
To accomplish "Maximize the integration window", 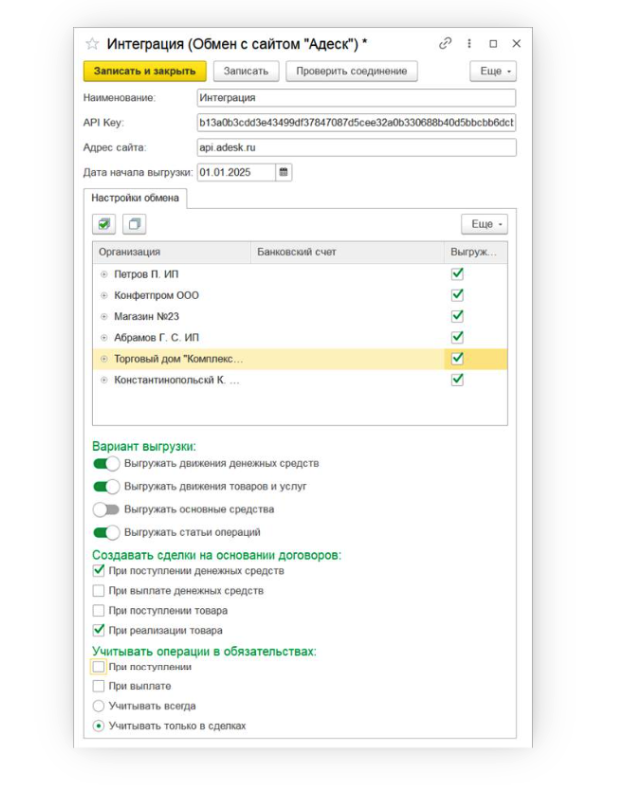I will coord(493,44).
